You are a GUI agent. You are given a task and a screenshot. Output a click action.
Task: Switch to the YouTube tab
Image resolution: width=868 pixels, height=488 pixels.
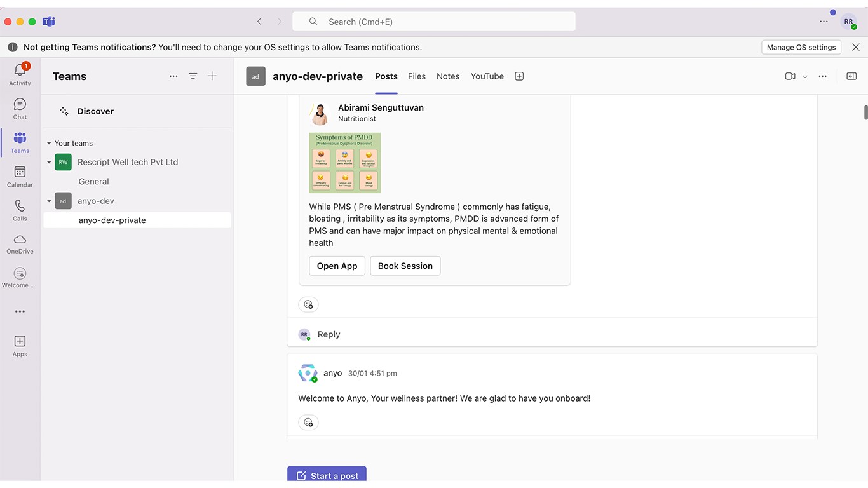click(x=487, y=76)
